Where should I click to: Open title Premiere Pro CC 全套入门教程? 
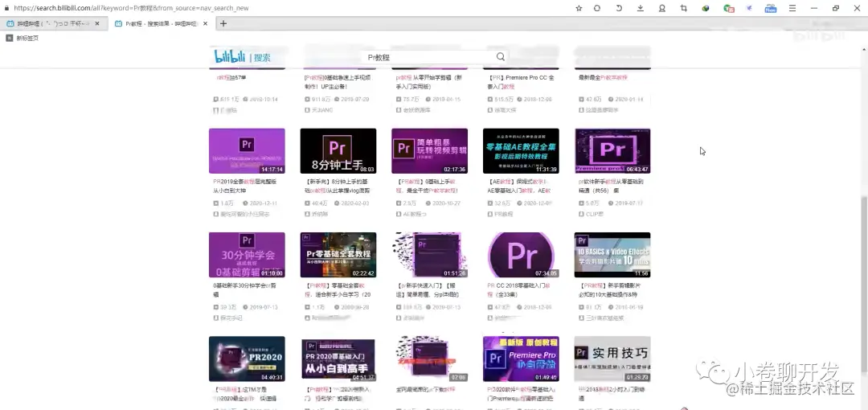pos(520,82)
